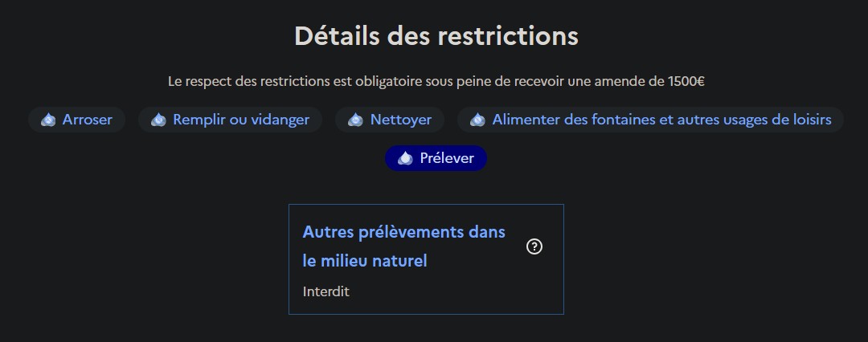This screenshot has width=868, height=342.
Task: Click the '1500€' amount in the warning
Action: point(686,81)
